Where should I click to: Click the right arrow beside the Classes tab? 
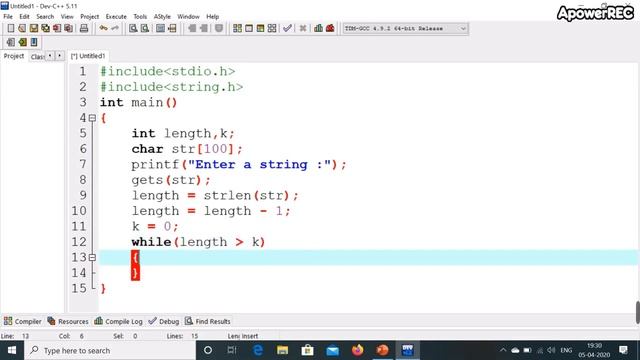point(60,56)
